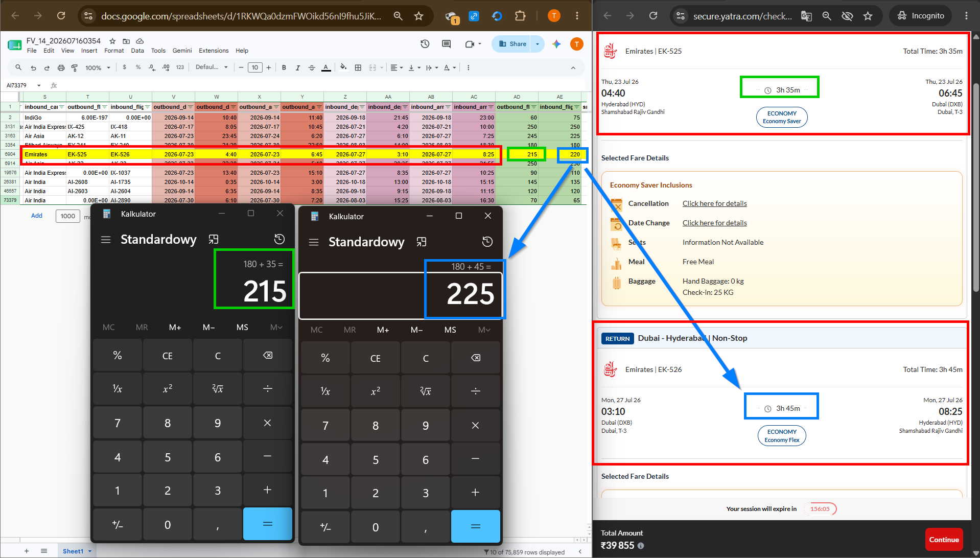980x558 pixels.
Task: Print the spreadsheet using the printer icon
Action: pyautogui.click(x=61, y=67)
